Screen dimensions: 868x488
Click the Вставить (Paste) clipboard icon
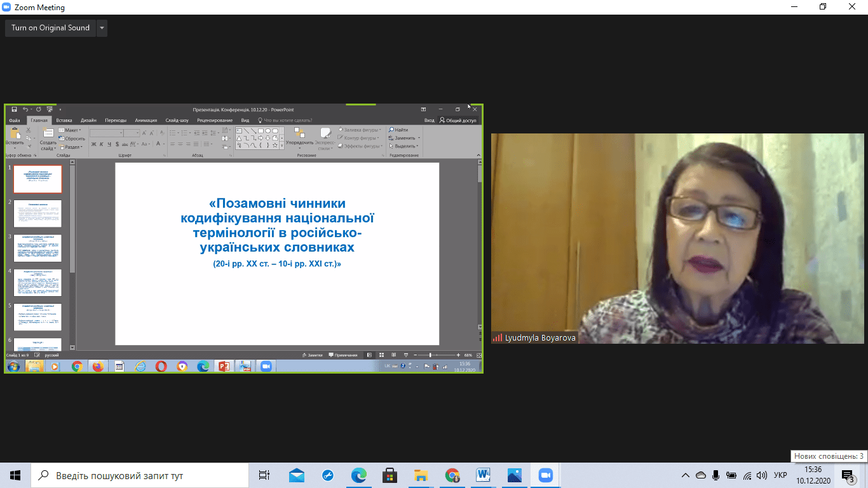point(15,133)
